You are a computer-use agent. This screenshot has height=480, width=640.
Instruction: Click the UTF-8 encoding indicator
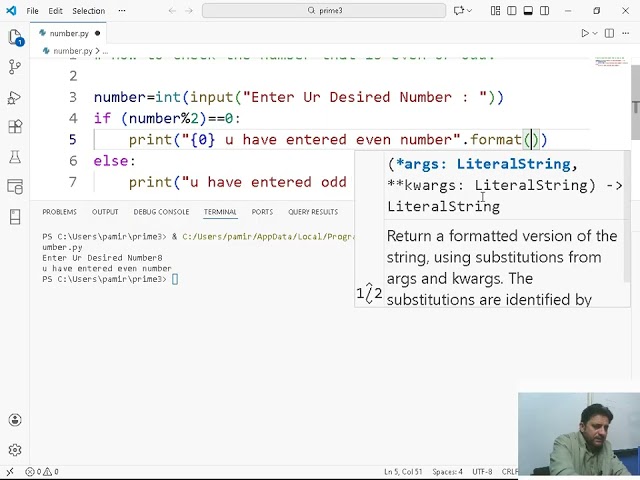[x=482, y=472]
